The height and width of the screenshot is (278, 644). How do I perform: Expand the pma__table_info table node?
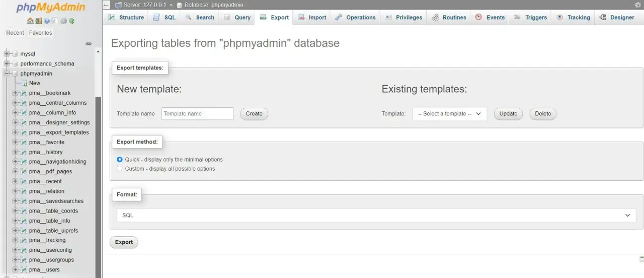point(15,221)
